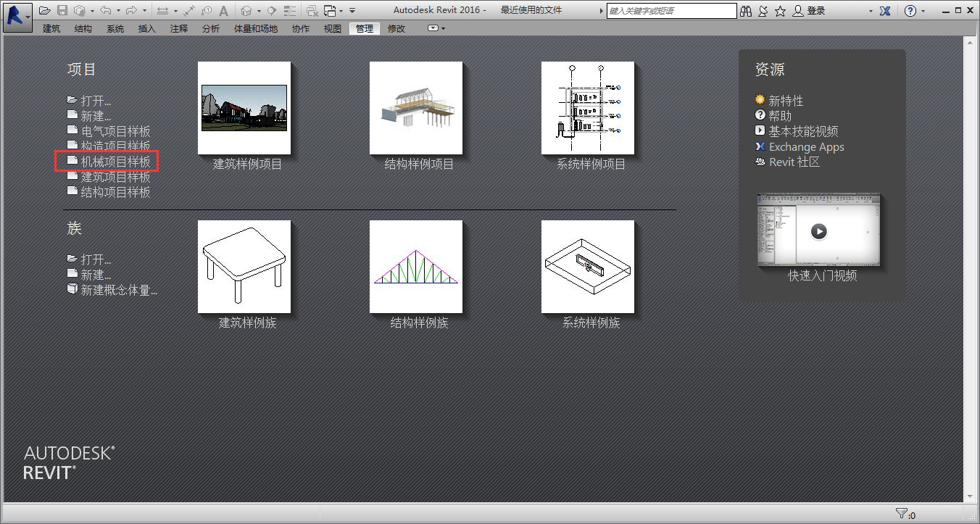Expand the 3D View dropdown arrow
The image size is (980, 524).
[x=259, y=11]
